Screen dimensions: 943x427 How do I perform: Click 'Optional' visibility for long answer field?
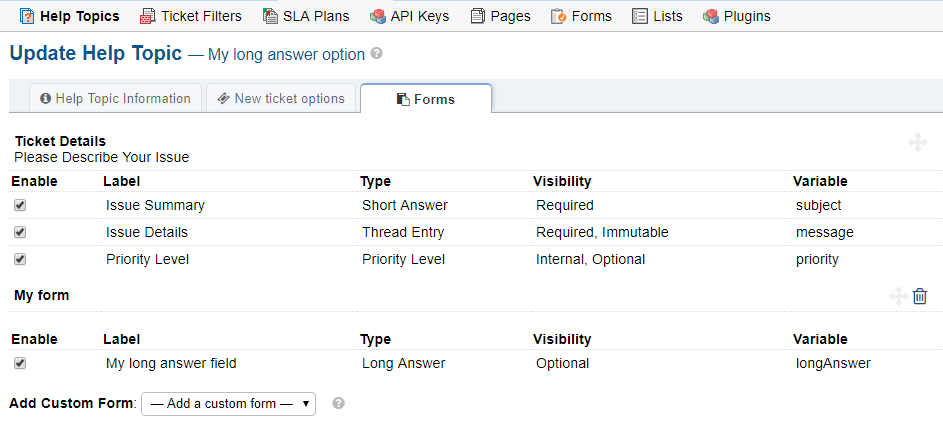[562, 363]
